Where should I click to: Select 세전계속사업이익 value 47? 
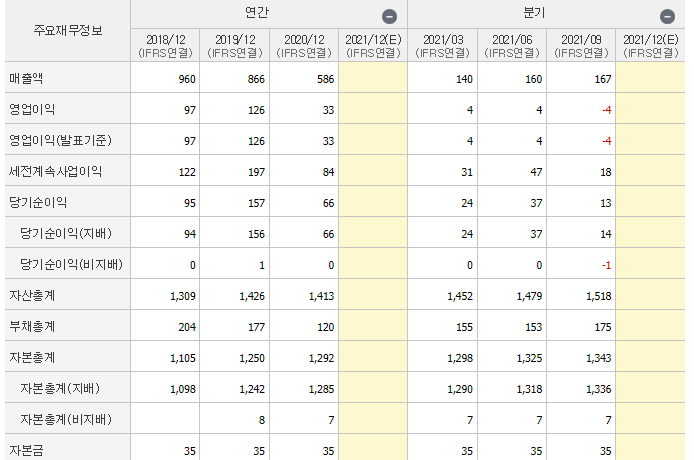coord(536,172)
